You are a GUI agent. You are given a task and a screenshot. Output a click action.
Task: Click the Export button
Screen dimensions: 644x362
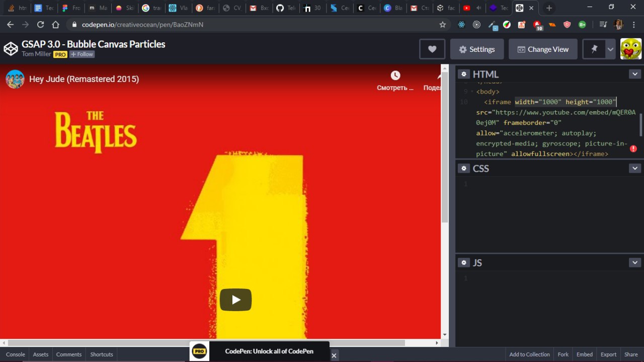[x=608, y=354]
